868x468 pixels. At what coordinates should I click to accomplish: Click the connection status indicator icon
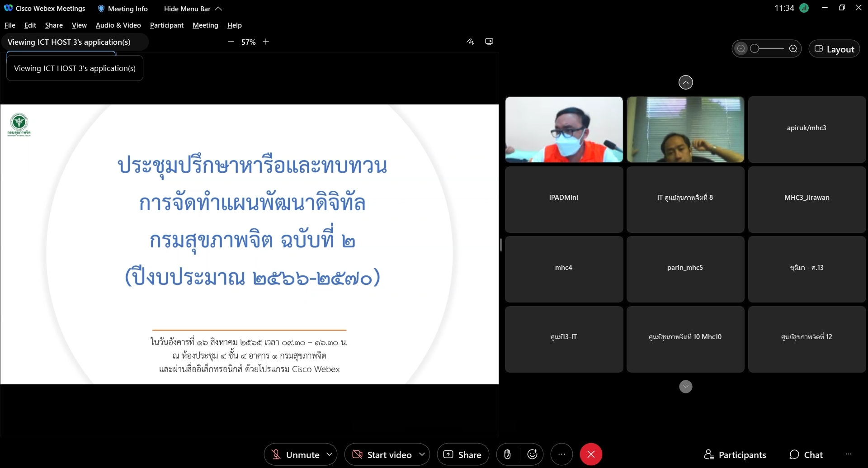804,8
